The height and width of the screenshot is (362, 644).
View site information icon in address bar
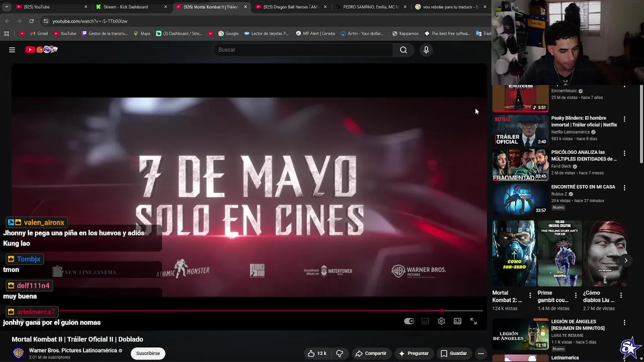(x=45, y=21)
